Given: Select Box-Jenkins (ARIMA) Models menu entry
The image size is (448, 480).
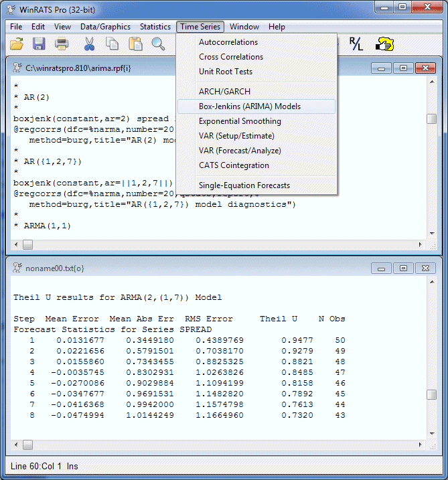Looking at the screenshot, I should click(x=249, y=106).
